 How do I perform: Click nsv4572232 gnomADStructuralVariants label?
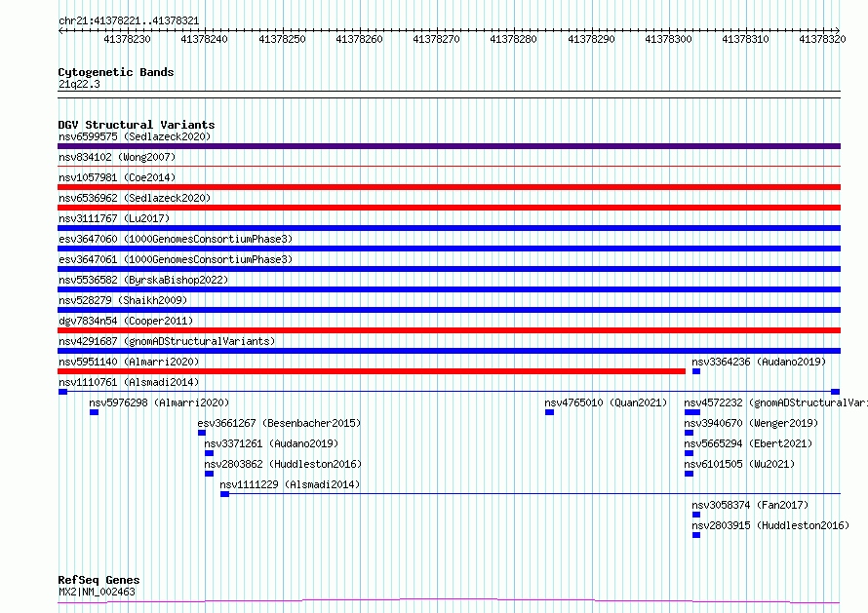point(775,402)
